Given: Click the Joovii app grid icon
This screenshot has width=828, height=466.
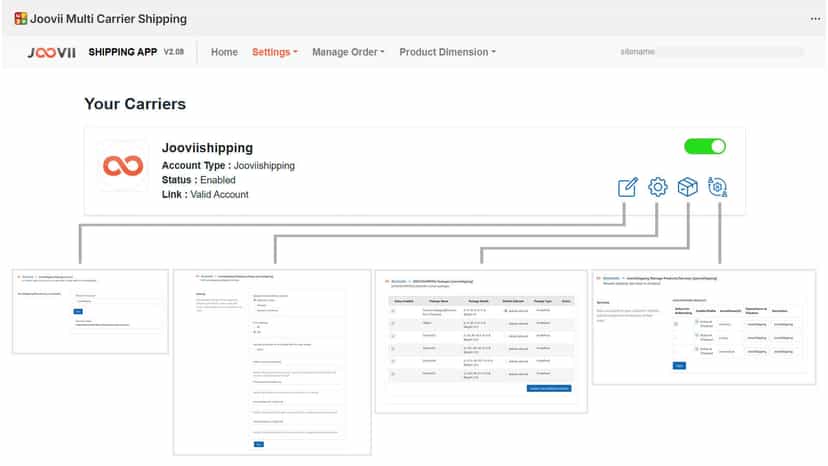Looking at the screenshot, I should coord(21,19).
